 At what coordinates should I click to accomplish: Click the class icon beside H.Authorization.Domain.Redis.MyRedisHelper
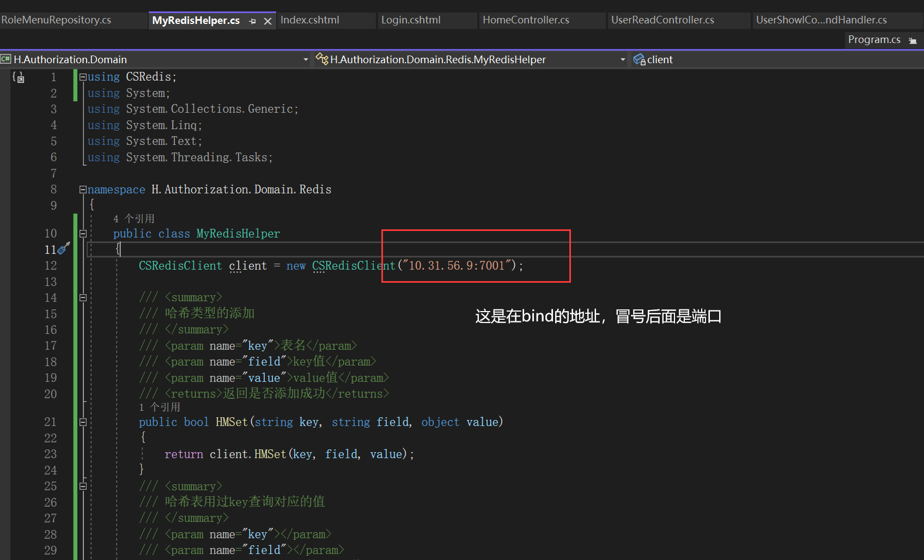pyautogui.click(x=322, y=59)
